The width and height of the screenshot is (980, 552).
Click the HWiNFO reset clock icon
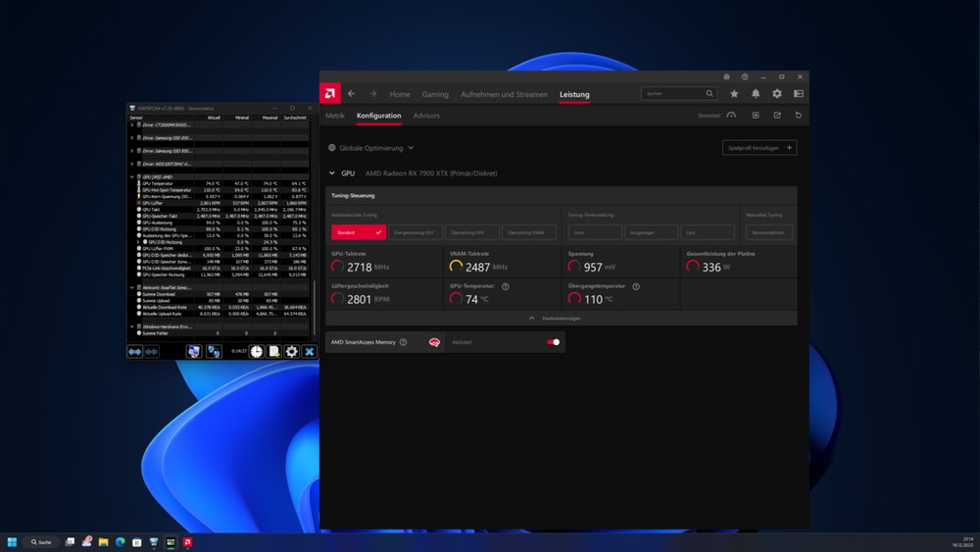click(256, 351)
